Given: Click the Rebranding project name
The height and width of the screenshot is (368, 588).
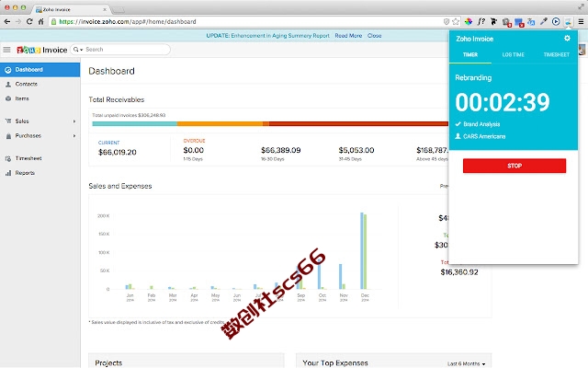Looking at the screenshot, I should coord(473,77).
